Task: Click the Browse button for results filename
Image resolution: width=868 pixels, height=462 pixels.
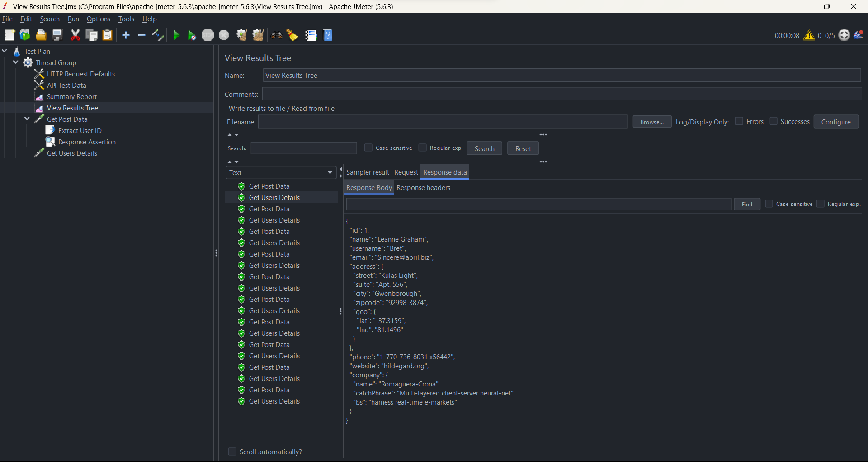Action: point(651,121)
